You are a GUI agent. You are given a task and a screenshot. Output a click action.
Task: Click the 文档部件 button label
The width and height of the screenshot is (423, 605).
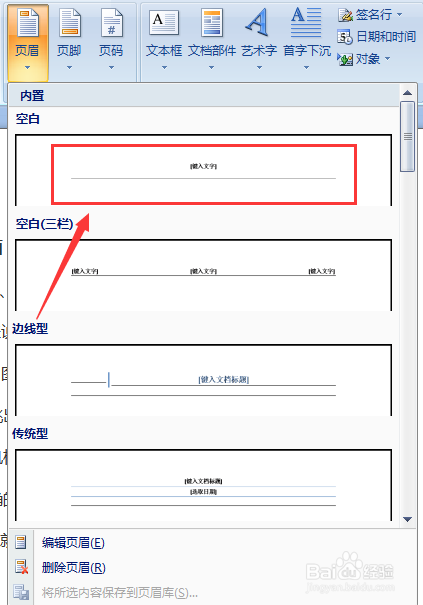tap(212, 51)
